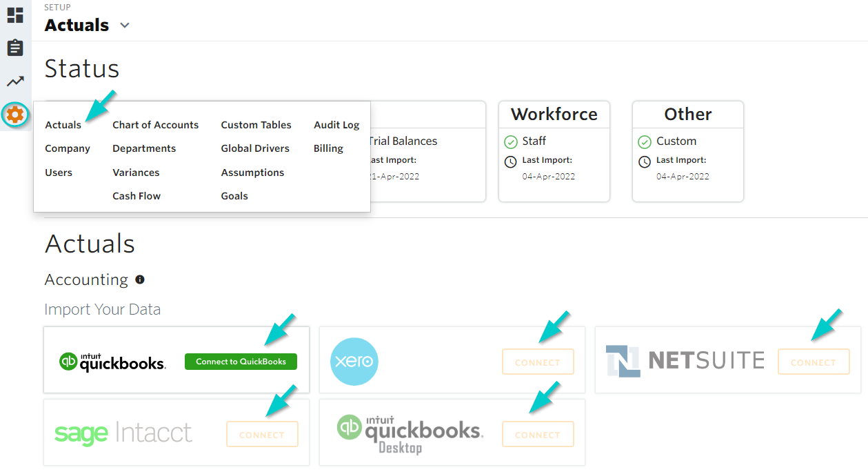
Task: Click the SETUP breadcrumb label
Action: click(57, 8)
